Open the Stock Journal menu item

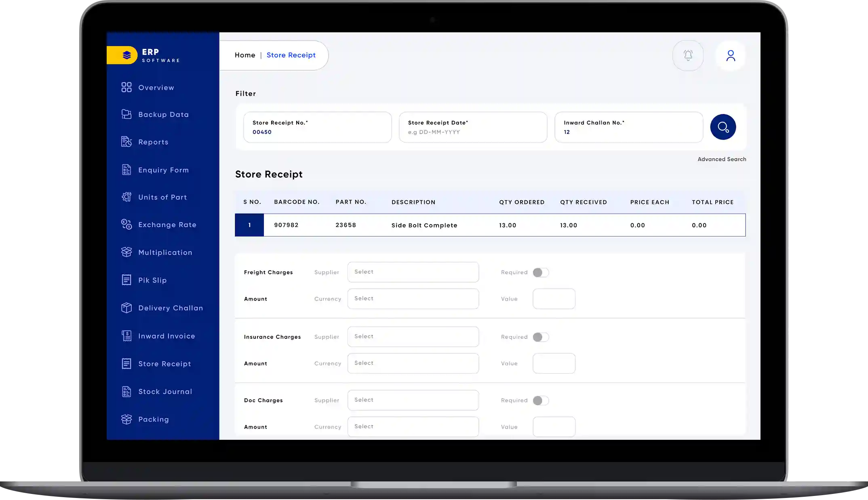[x=165, y=392]
